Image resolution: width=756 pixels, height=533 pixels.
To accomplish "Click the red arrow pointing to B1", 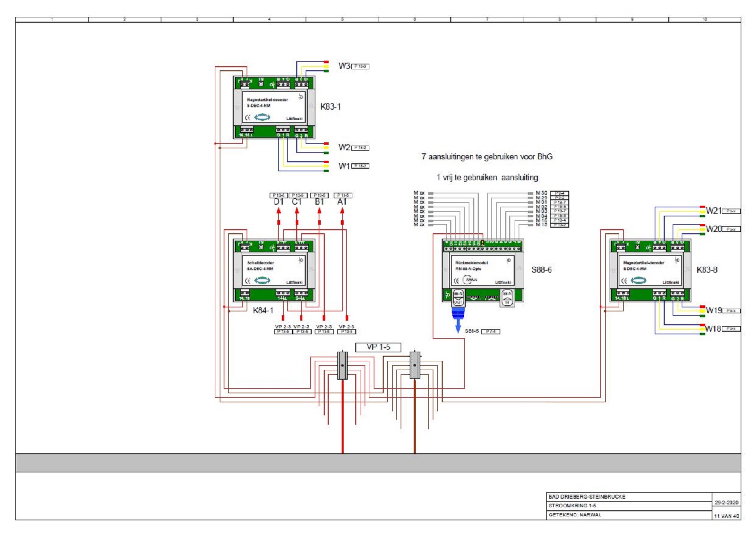I will [x=319, y=211].
